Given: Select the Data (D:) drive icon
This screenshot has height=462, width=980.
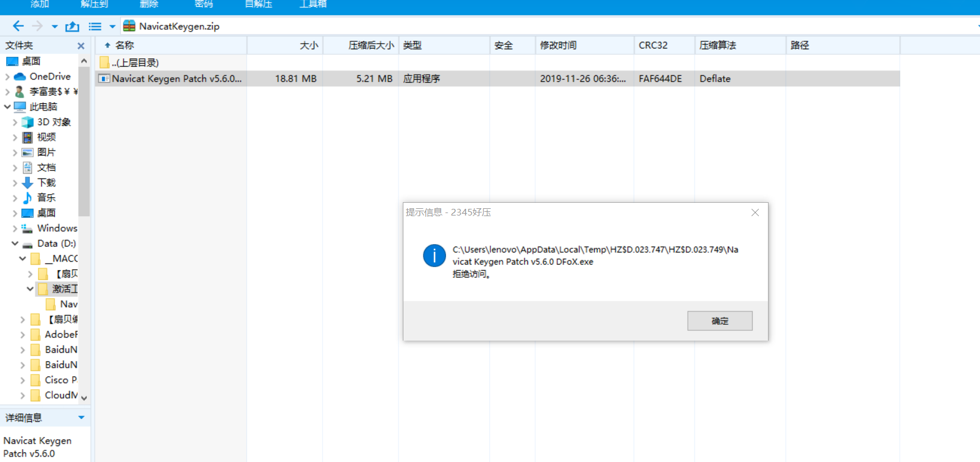Looking at the screenshot, I should pos(27,244).
